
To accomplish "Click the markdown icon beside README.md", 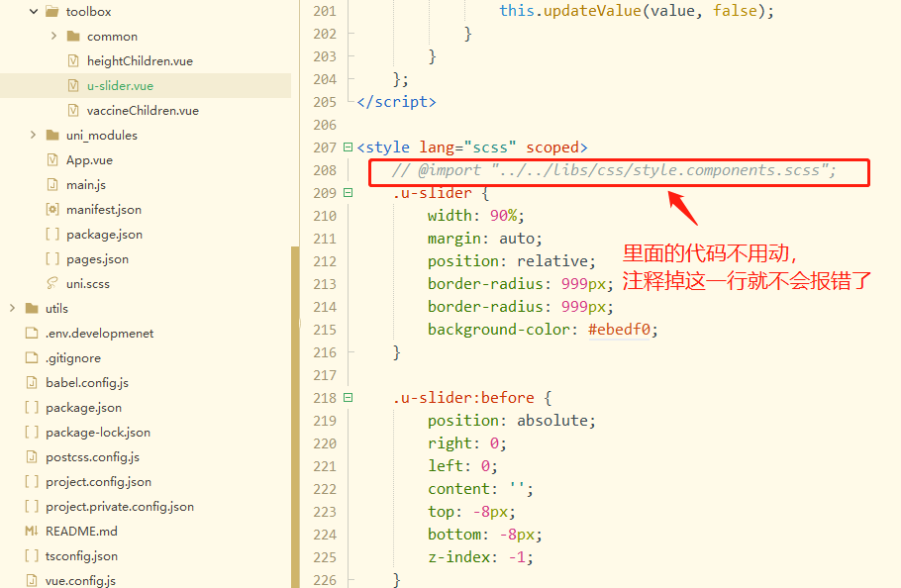I will click(30, 531).
